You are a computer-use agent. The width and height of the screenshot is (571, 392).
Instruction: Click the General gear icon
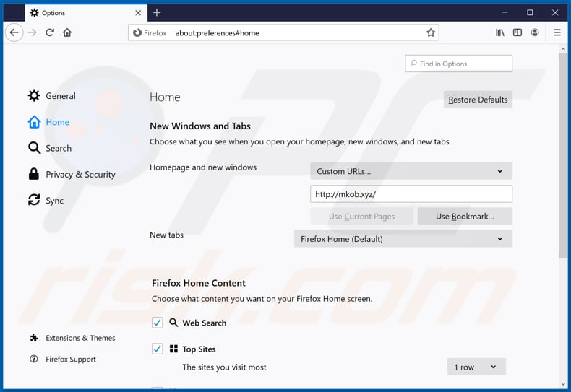click(x=34, y=95)
